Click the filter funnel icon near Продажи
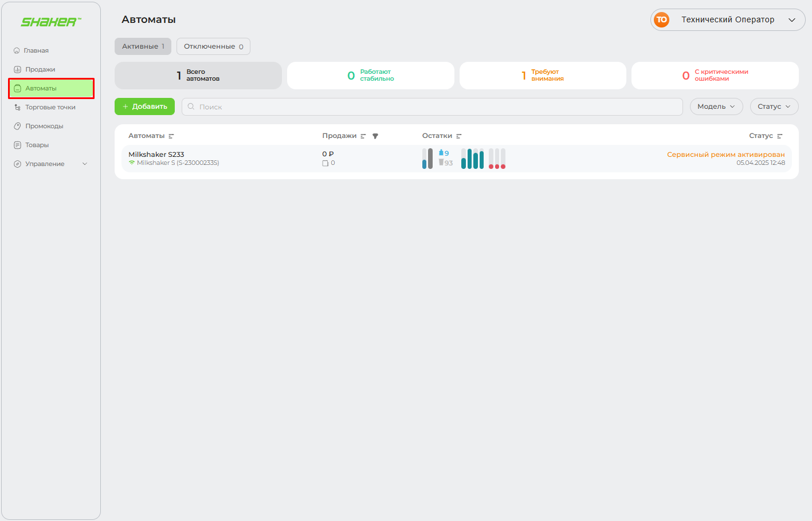Viewport: 812px width, 521px height. click(375, 136)
